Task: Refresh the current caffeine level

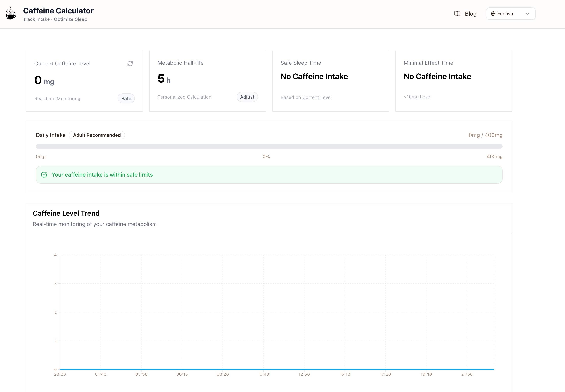Action: [x=130, y=64]
